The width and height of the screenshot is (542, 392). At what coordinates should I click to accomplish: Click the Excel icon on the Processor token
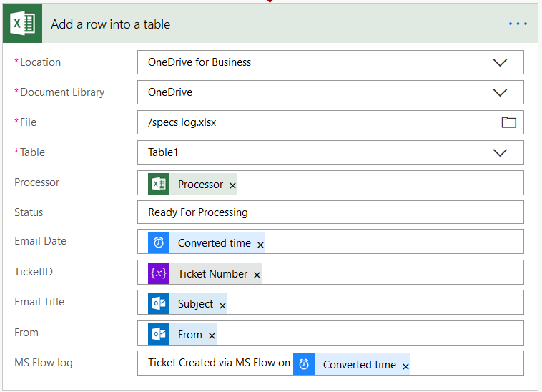click(x=159, y=185)
